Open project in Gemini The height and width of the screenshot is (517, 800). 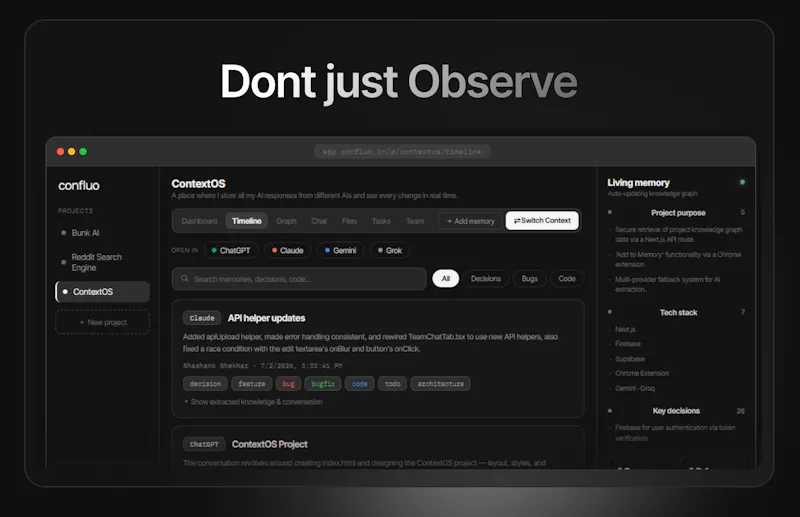pos(340,251)
